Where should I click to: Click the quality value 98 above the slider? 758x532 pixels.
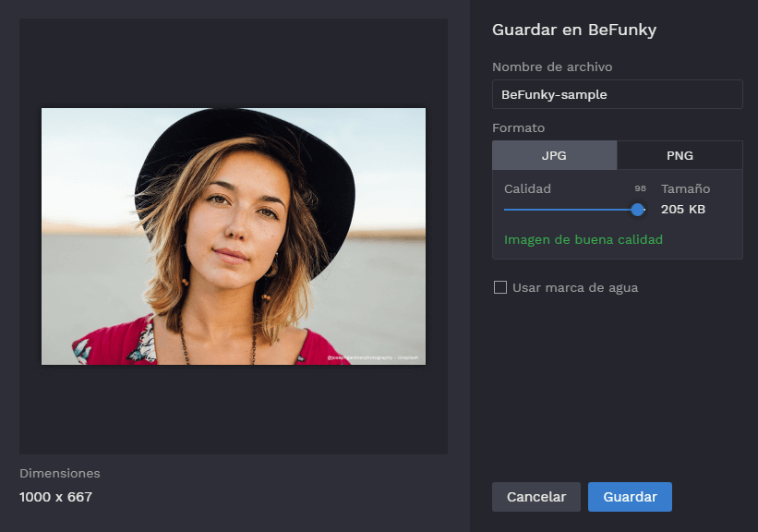click(x=640, y=188)
